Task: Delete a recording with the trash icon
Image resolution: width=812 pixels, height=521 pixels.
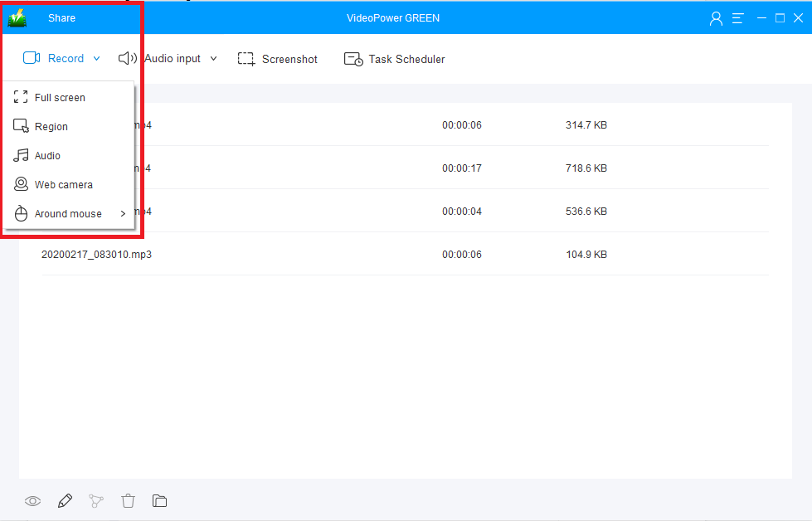Action: coord(128,500)
